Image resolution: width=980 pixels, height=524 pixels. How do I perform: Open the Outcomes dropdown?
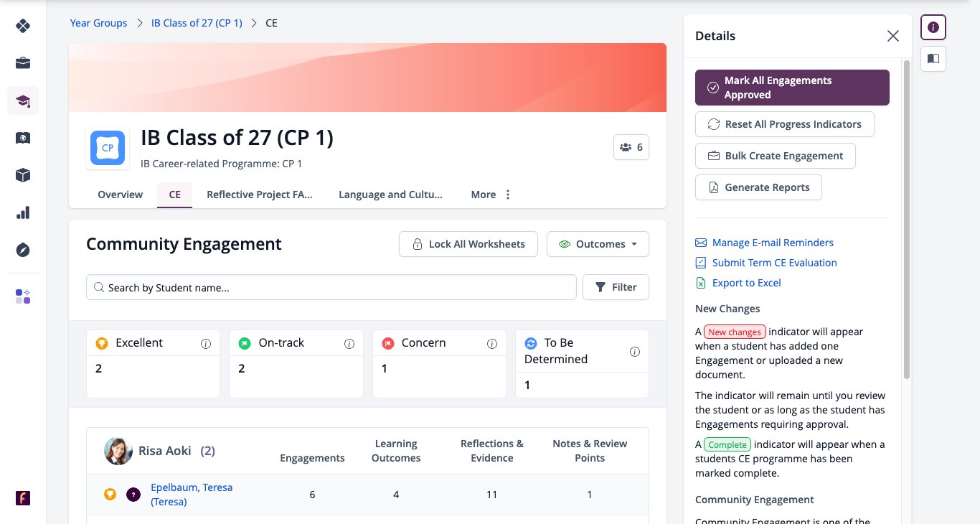coord(598,244)
